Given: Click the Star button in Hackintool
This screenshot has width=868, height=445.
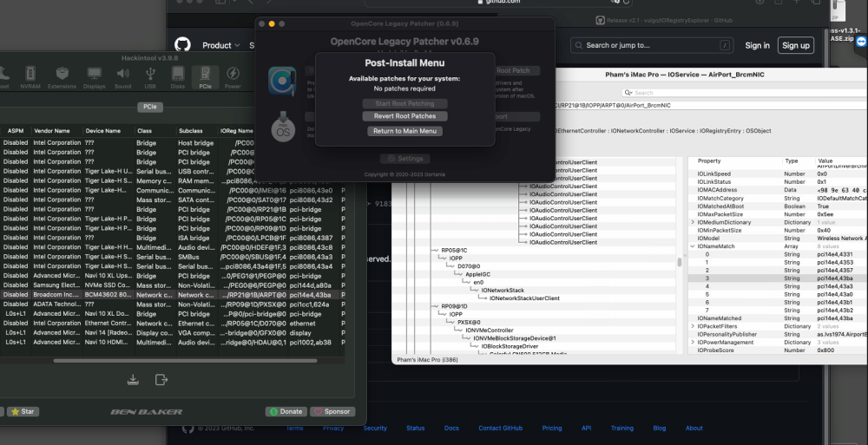Looking at the screenshot, I should pos(23,411).
